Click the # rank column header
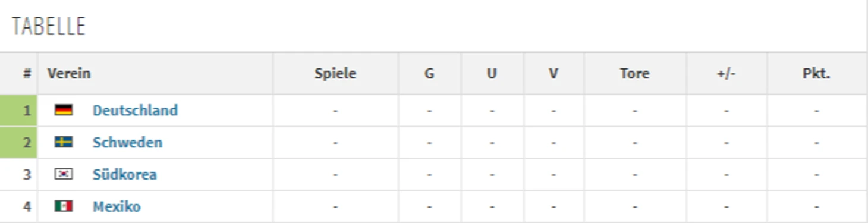The height and width of the screenshot is (223, 868). pyautogui.click(x=27, y=73)
